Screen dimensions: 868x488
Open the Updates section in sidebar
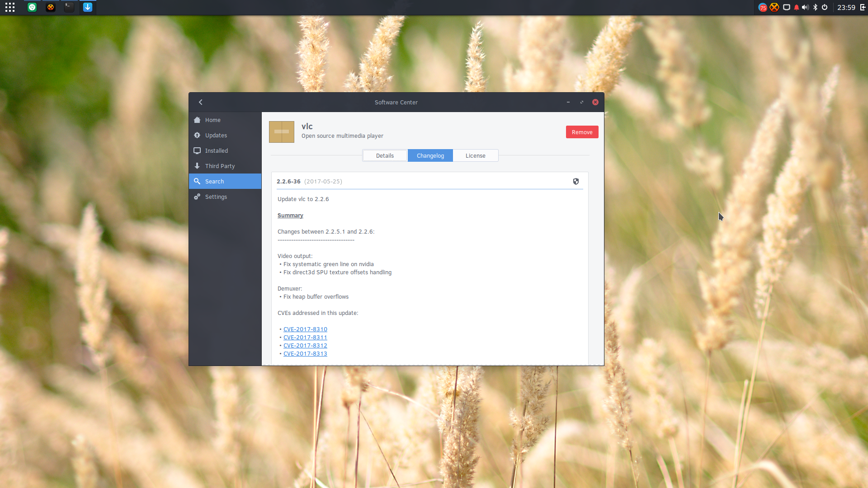[225, 136]
